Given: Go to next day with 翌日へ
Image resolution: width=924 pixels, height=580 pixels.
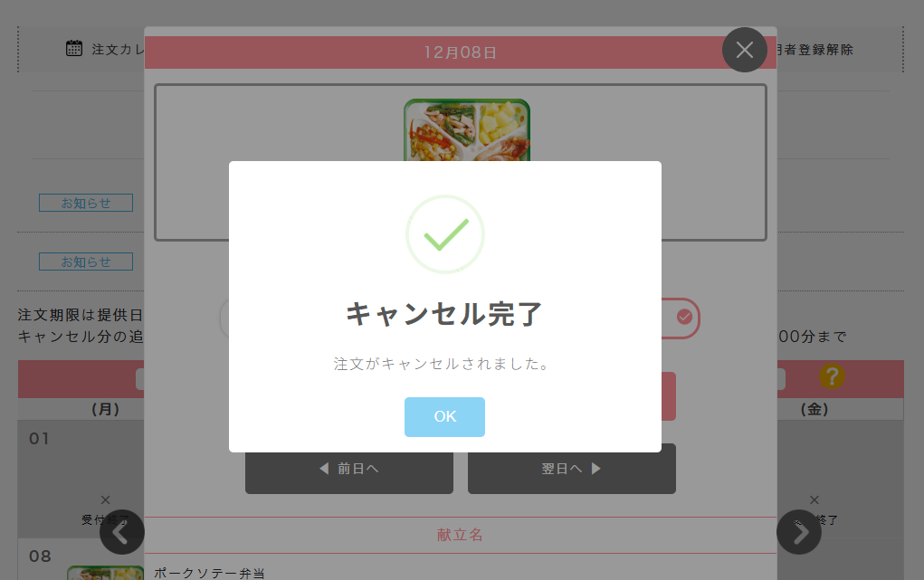Looking at the screenshot, I should tap(572, 470).
